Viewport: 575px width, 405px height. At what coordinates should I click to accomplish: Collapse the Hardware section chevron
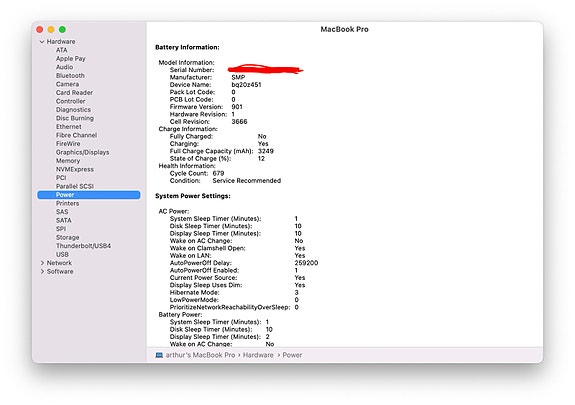point(42,42)
